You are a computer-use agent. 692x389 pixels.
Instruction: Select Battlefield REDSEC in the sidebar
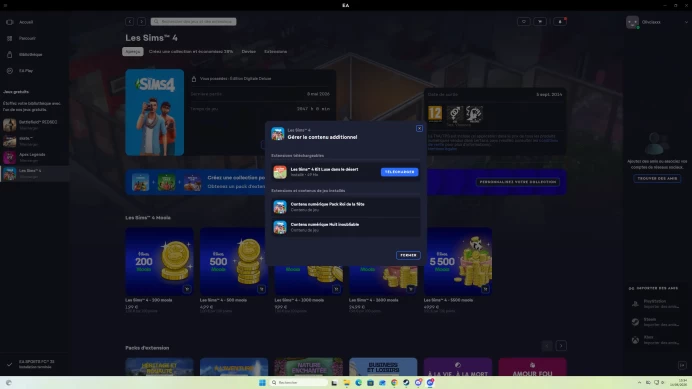coord(34,125)
